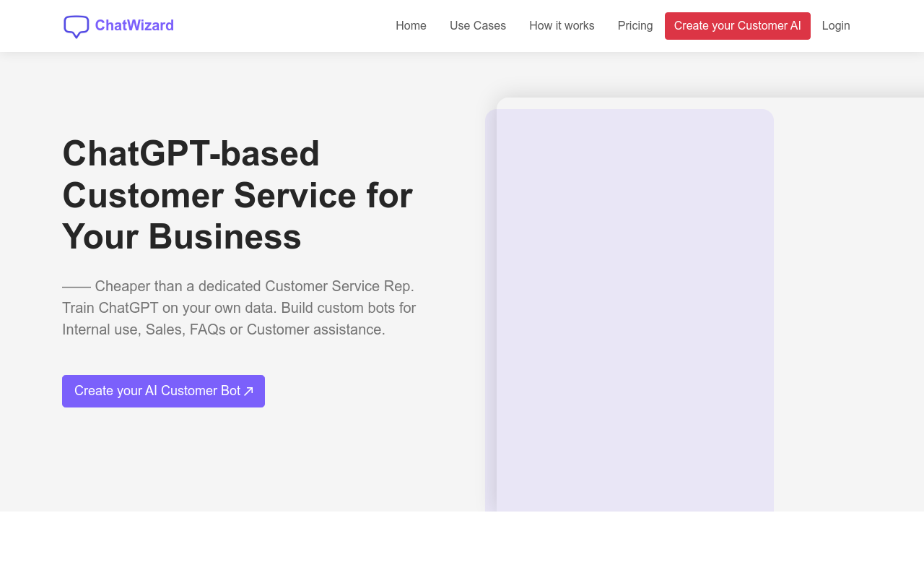Open the ChatWizard brand name link
This screenshot has height=578, width=924.
(x=134, y=25)
